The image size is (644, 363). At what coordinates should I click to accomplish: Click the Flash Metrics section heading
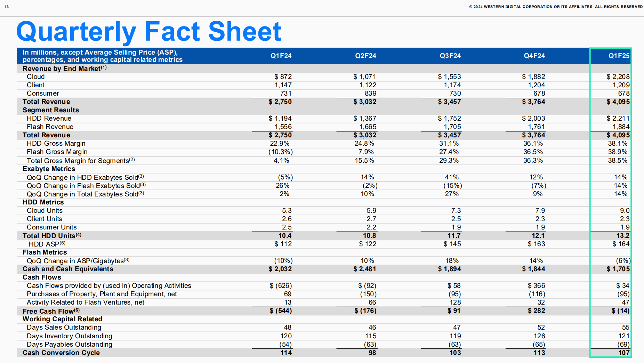(45, 252)
